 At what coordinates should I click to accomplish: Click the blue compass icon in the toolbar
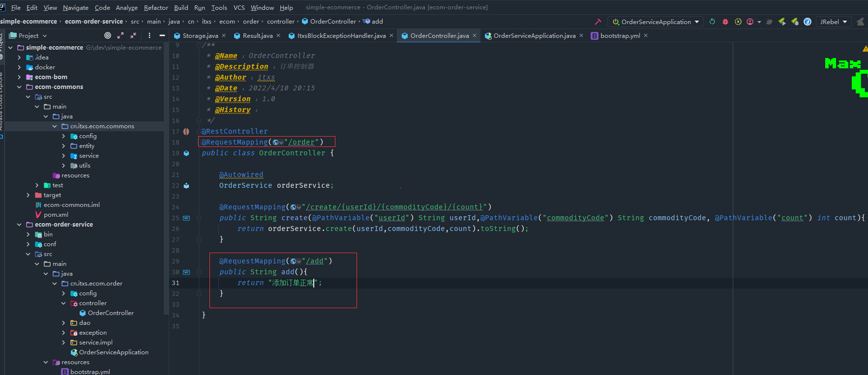[x=808, y=22]
